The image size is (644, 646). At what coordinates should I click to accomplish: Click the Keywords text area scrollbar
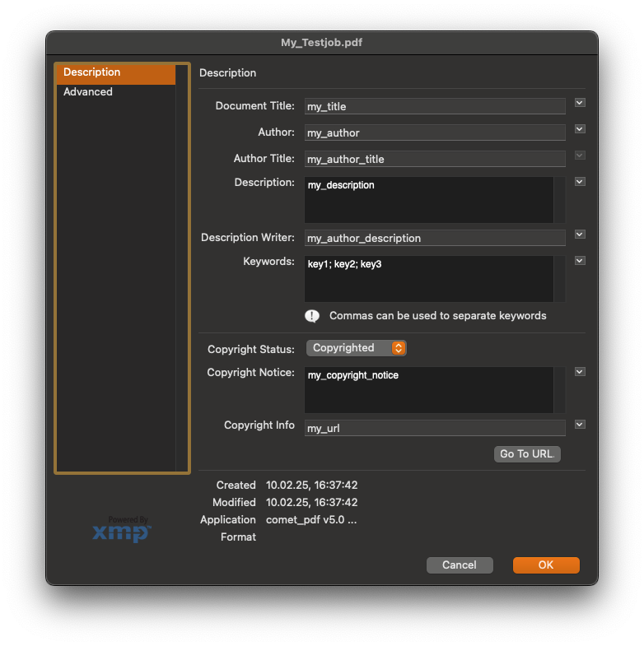pos(559,279)
